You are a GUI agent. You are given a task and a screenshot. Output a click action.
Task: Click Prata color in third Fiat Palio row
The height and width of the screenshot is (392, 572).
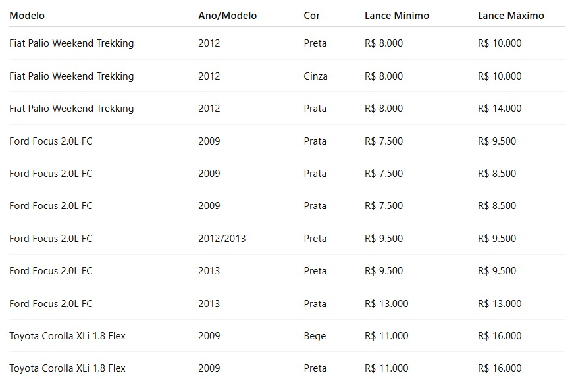coord(315,109)
